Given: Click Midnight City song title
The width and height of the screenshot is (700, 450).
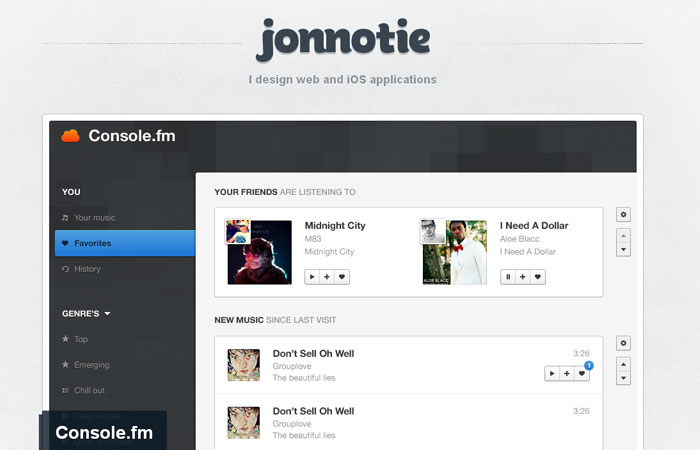Looking at the screenshot, I should (335, 225).
